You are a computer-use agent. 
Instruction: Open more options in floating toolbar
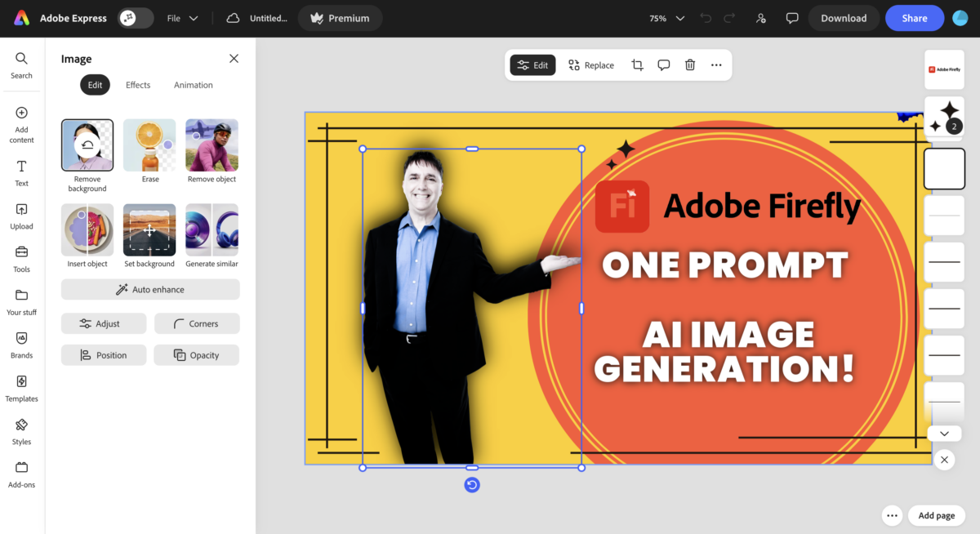click(716, 65)
